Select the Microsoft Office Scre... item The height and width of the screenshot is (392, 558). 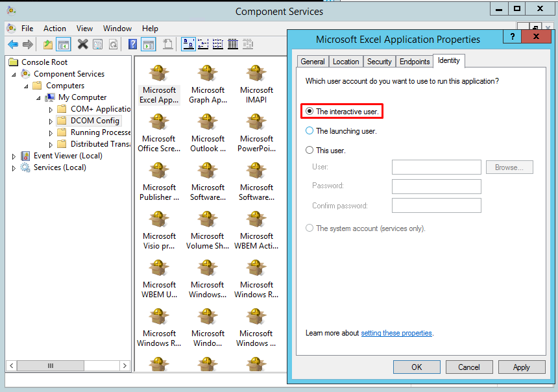click(x=159, y=134)
